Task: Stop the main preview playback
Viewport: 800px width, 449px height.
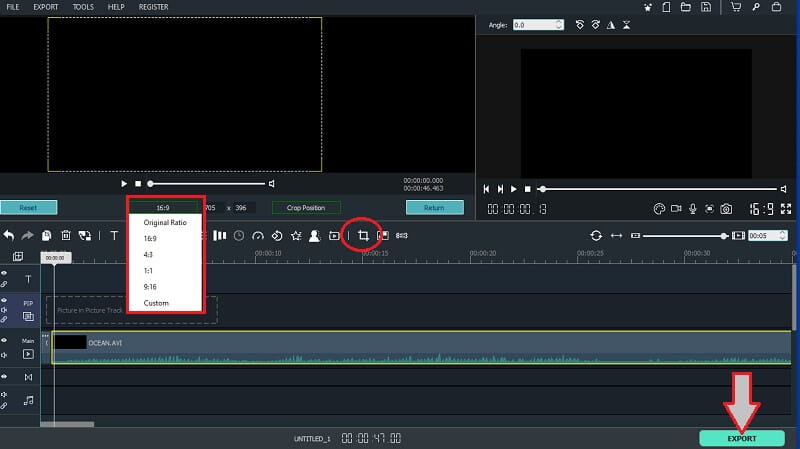Action: click(x=528, y=189)
